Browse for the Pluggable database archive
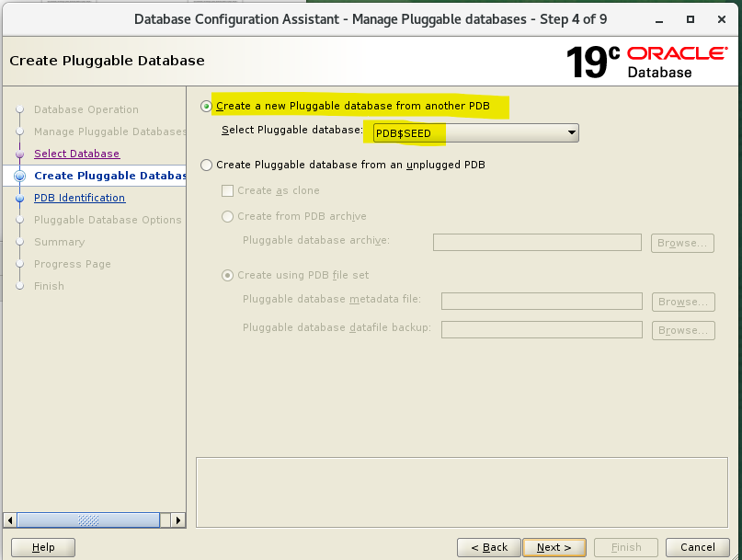 [682, 243]
